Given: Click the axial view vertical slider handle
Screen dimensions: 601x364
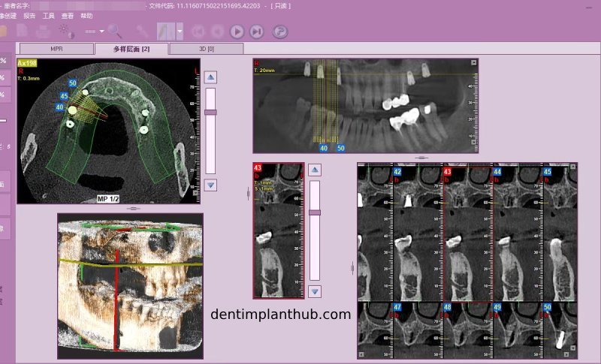Looking at the screenshot, I should tap(210, 112).
